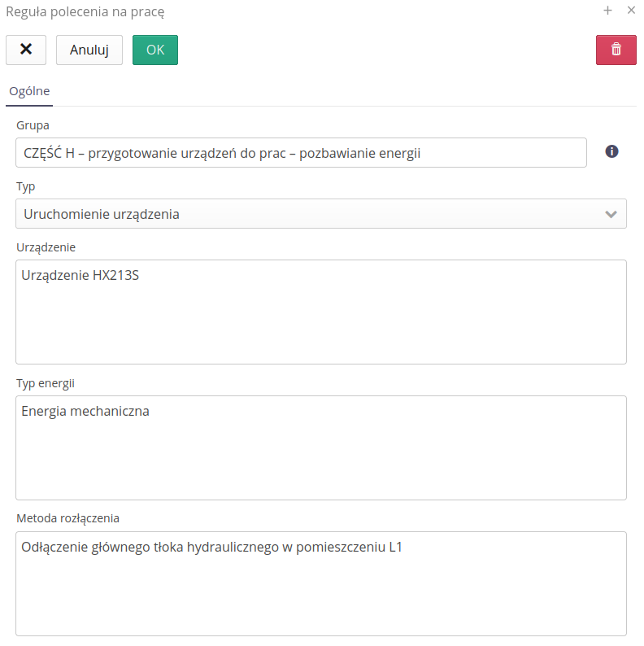Switch to the Ogólne tab
The height and width of the screenshot is (646, 644).
[29, 91]
